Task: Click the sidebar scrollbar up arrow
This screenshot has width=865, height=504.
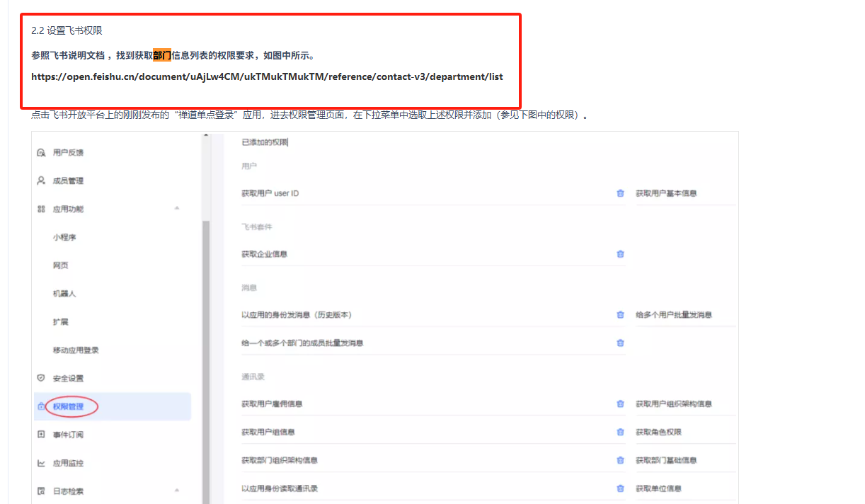Action: (206, 135)
